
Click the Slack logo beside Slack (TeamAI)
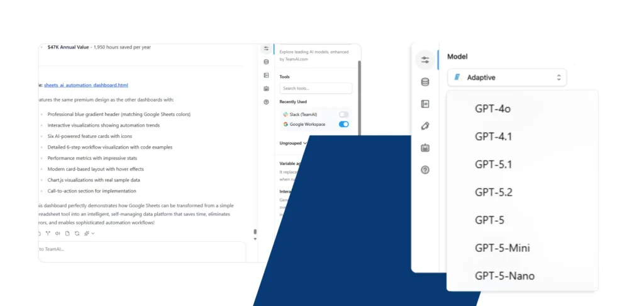point(286,115)
